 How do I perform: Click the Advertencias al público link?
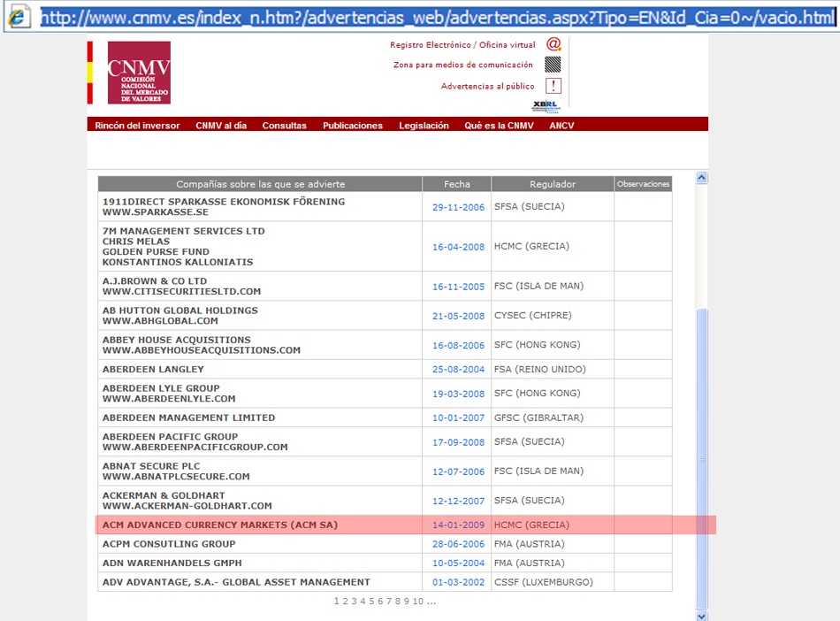click(487, 87)
